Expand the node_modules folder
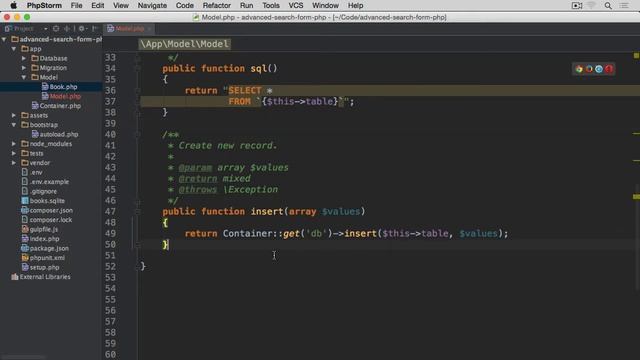 (x=14, y=144)
